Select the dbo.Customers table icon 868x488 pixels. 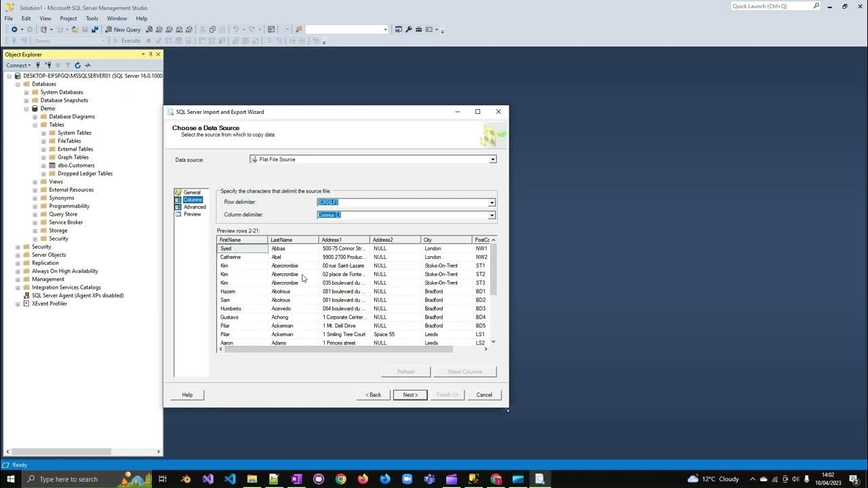pyautogui.click(x=52, y=165)
